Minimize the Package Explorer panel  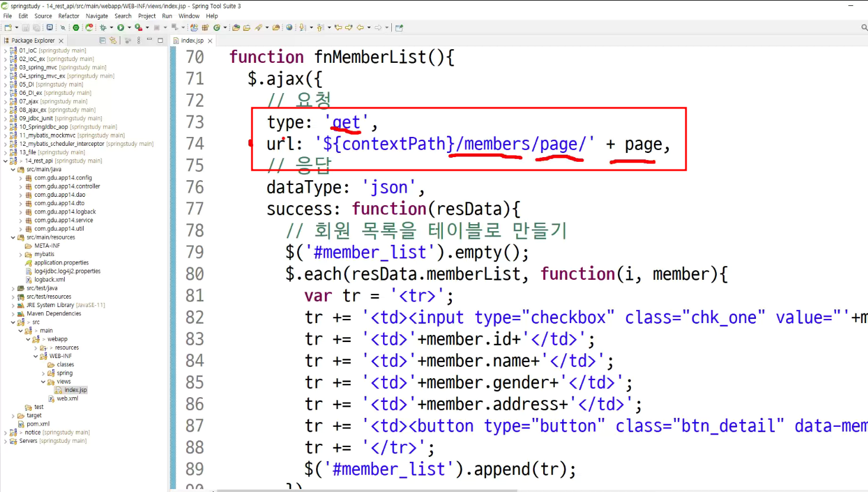[149, 40]
